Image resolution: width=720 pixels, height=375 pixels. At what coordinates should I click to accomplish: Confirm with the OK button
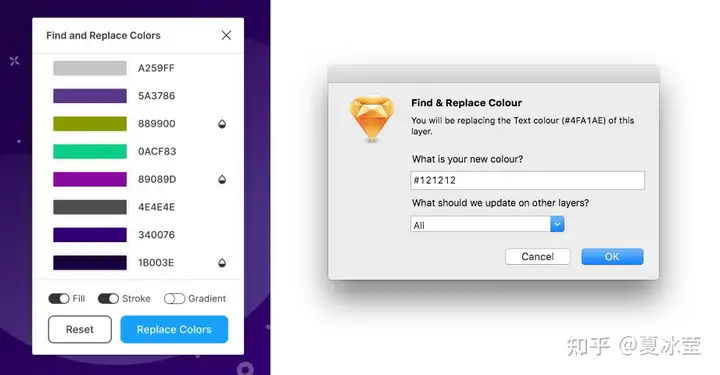pyautogui.click(x=612, y=257)
